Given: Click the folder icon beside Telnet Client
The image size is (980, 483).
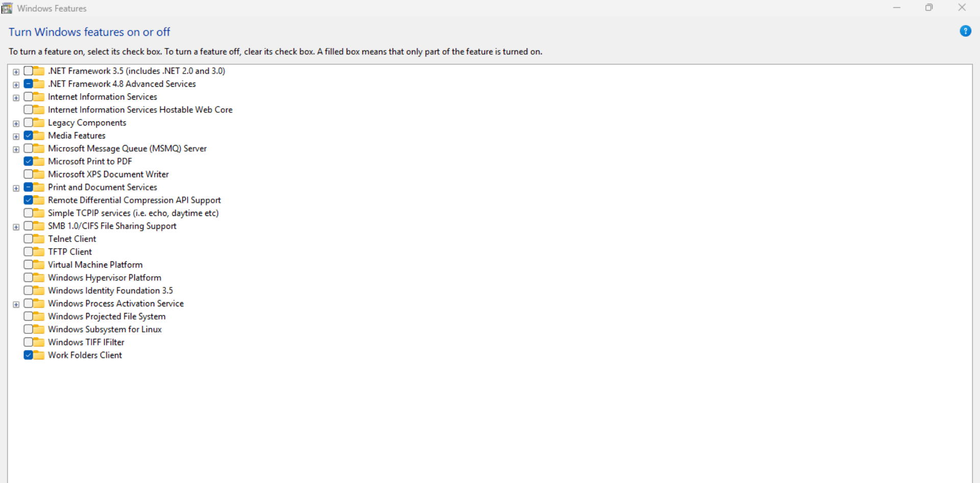Looking at the screenshot, I should click(39, 239).
